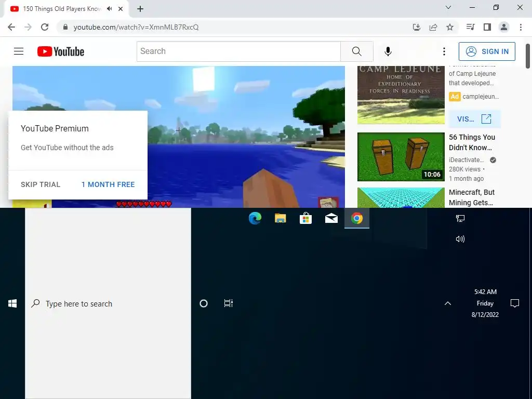Click the page vertical scrollbar
532x399 pixels.
click(528, 56)
